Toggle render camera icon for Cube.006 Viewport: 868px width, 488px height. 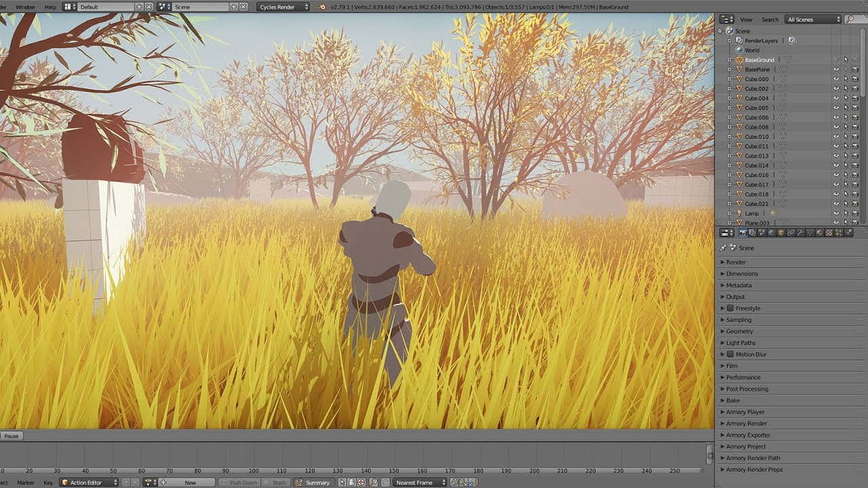pos(855,117)
